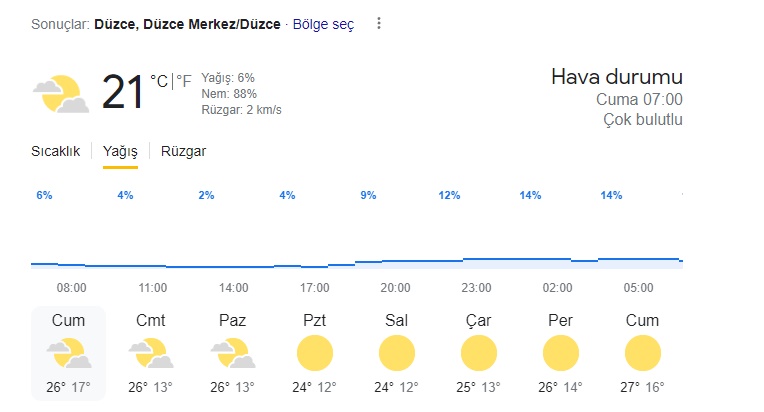764x412 pixels.
Task: Switch units to °C
Action: coord(159,81)
